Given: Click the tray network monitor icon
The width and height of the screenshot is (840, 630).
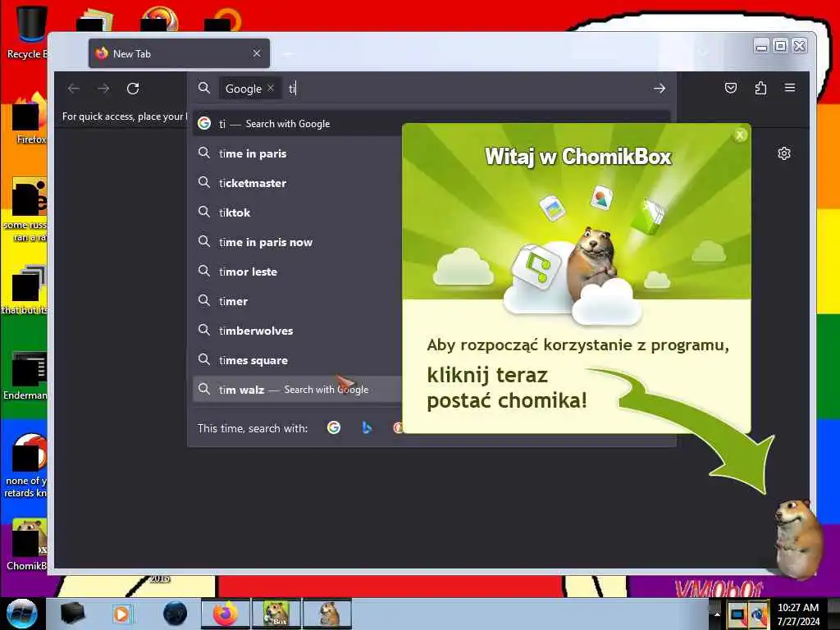Looking at the screenshot, I should 737,614.
